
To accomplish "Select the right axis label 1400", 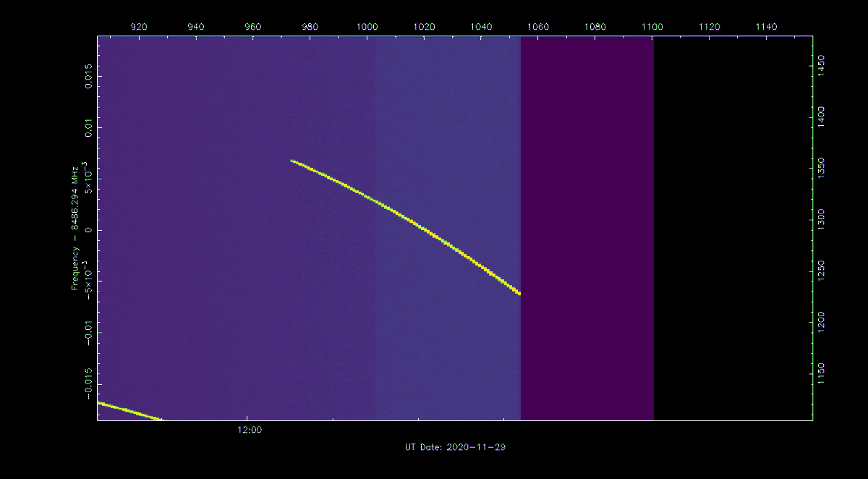I will [821, 116].
